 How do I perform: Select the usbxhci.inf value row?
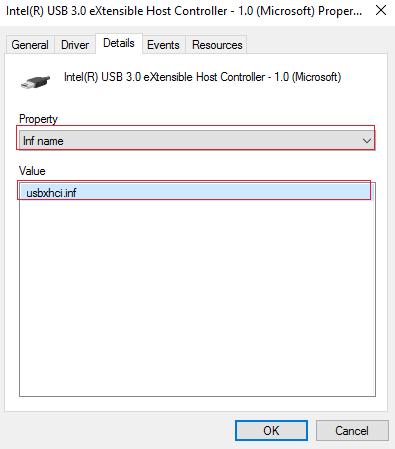pos(197,192)
